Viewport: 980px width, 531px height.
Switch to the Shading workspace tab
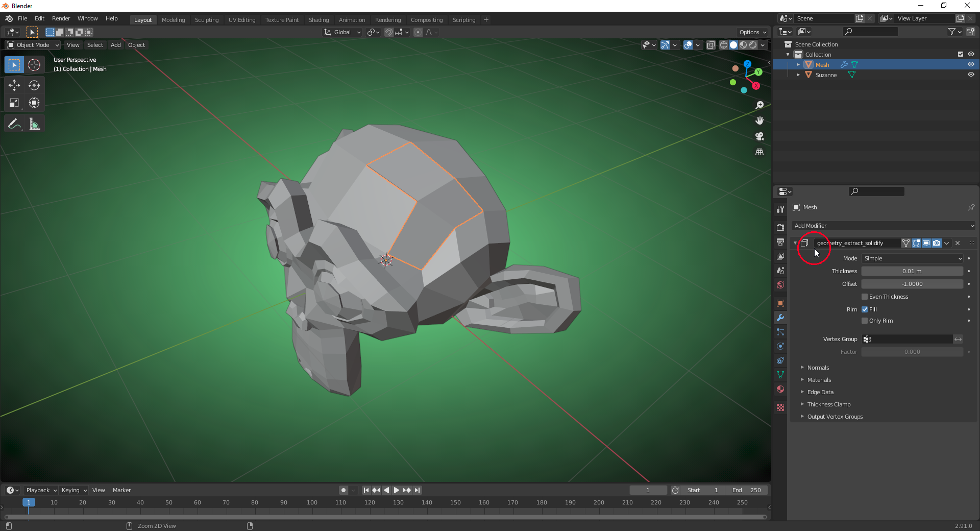318,20
